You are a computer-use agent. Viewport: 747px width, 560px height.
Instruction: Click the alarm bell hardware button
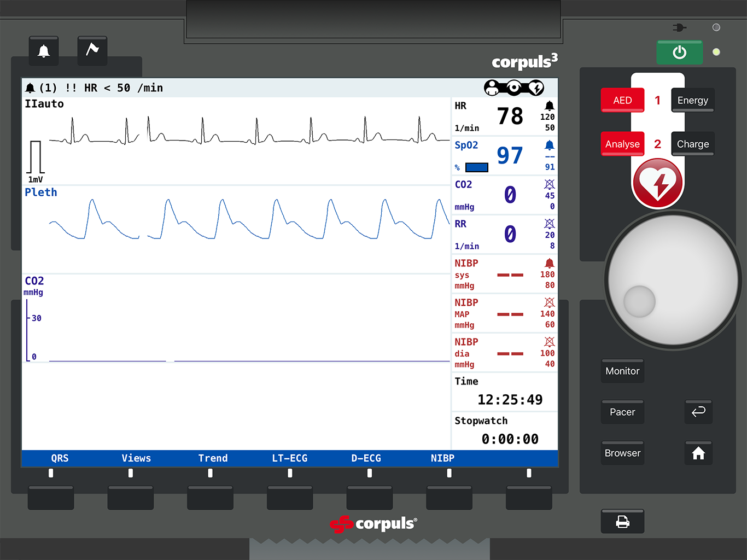click(44, 51)
